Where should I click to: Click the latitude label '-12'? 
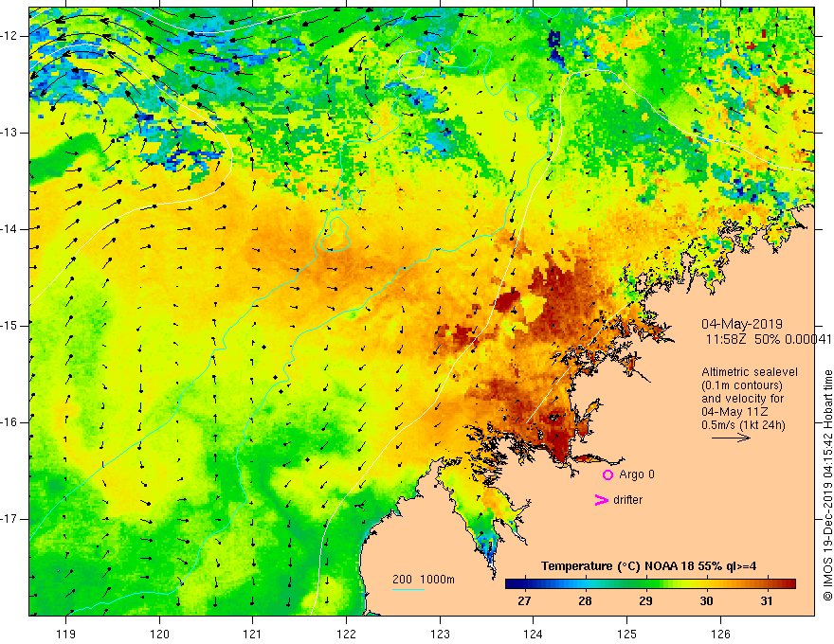click(x=10, y=36)
